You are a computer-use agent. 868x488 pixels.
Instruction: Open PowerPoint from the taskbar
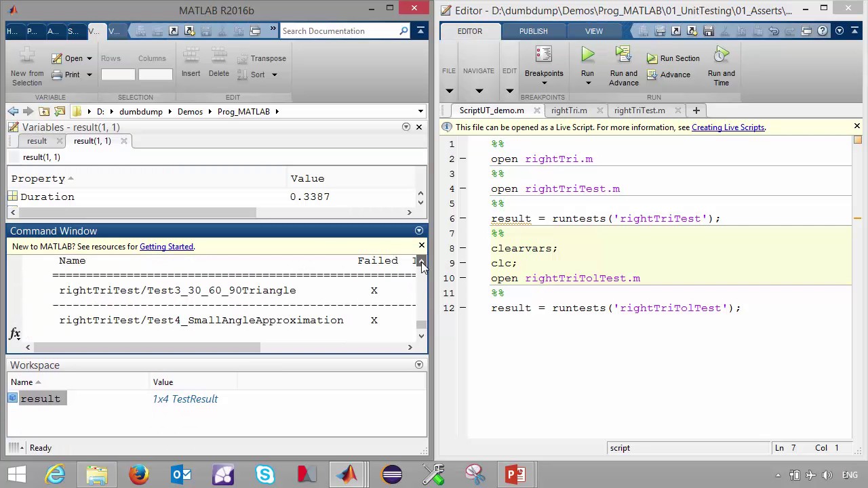pyautogui.click(x=515, y=474)
